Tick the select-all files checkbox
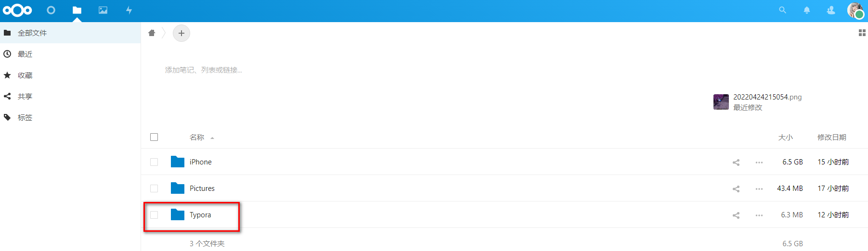The image size is (868, 251). pyautogui.click(x=154, y=137)
